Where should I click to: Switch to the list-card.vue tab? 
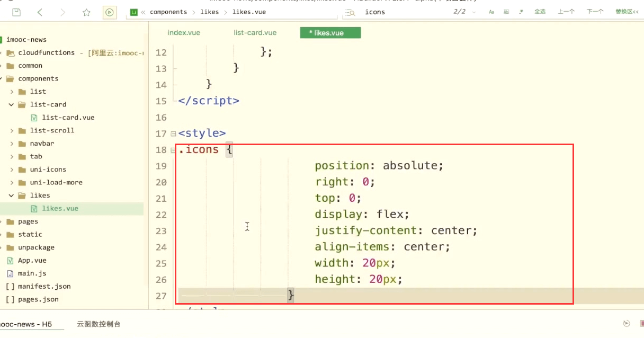(255, 33)
